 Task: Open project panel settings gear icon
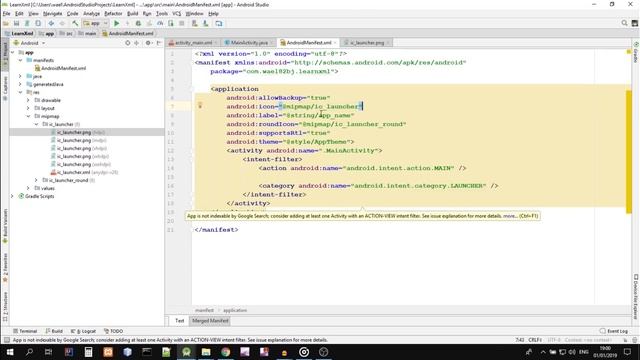tap(149, 43)
